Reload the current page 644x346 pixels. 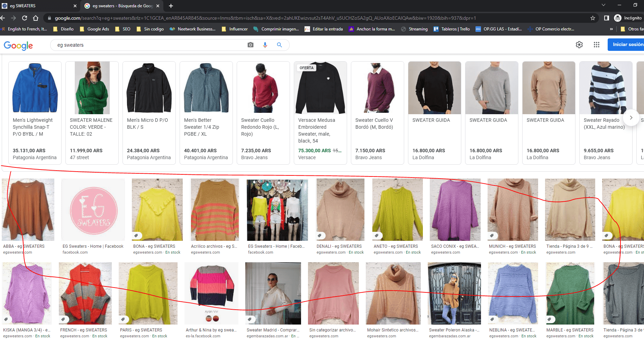[25, 18]
